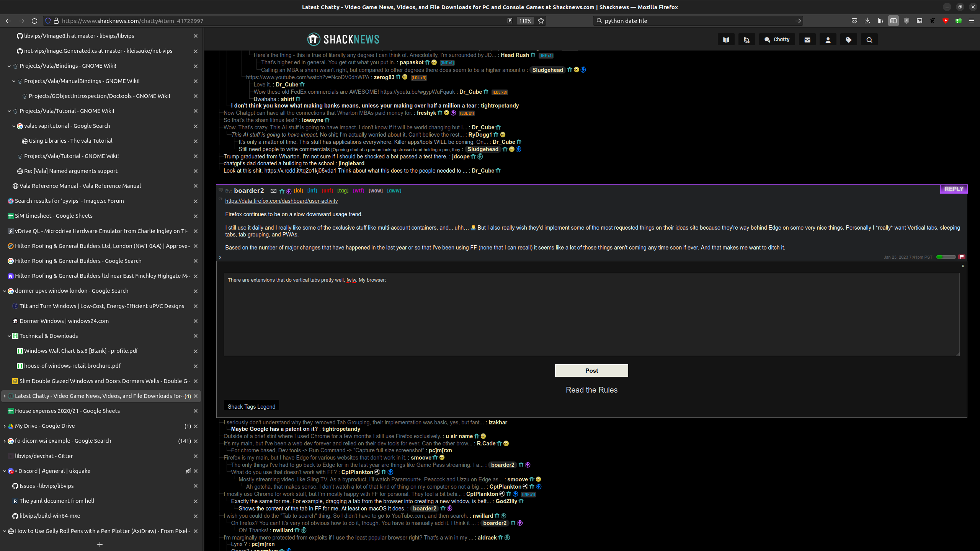Click the refresh thread icon beside the firefox link
The image size is (980, 551).
(220, 199)
